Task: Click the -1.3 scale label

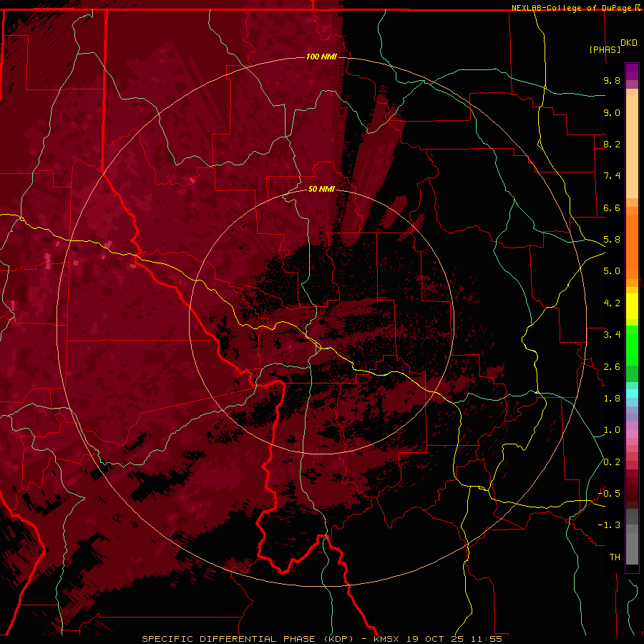Action: pyautogui.click(x=609, y=525)
